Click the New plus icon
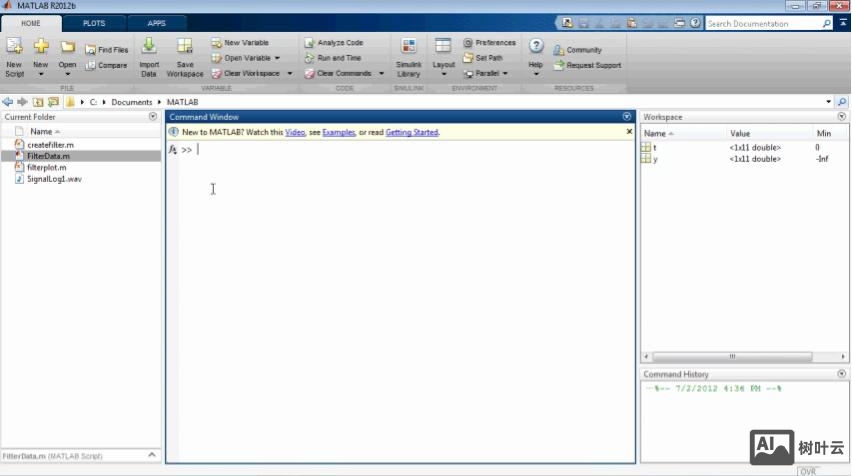This screenshot has height=476, width=852. (41, 47)
